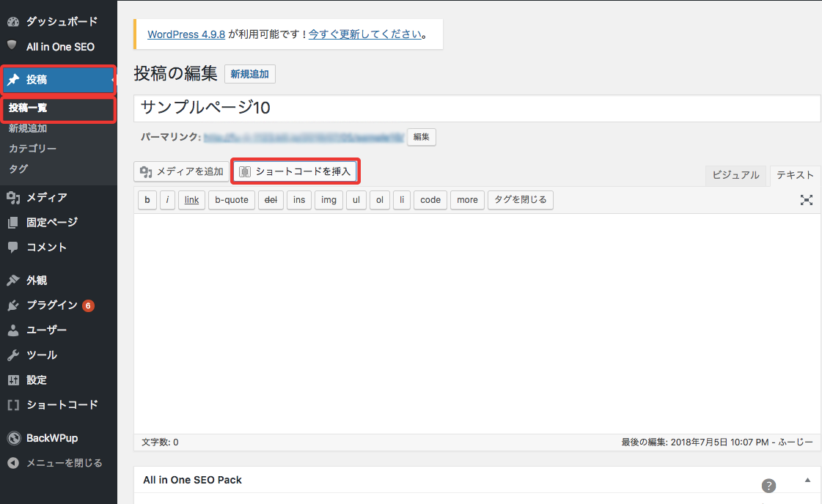The height and width of the screenshot is (504, 822).
Task: Click the Comments speech bubble icon
Action: pyautogui.click(x=13, y=247)
